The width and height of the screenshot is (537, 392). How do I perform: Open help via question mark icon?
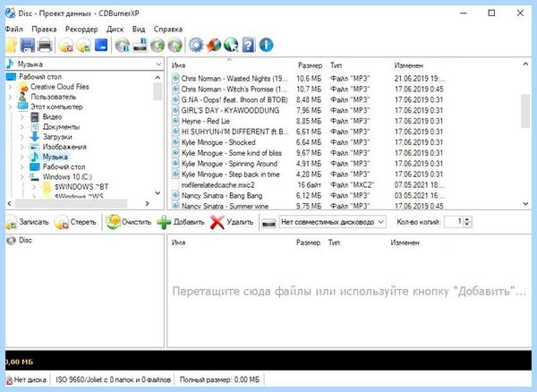[x=249, y=45]
